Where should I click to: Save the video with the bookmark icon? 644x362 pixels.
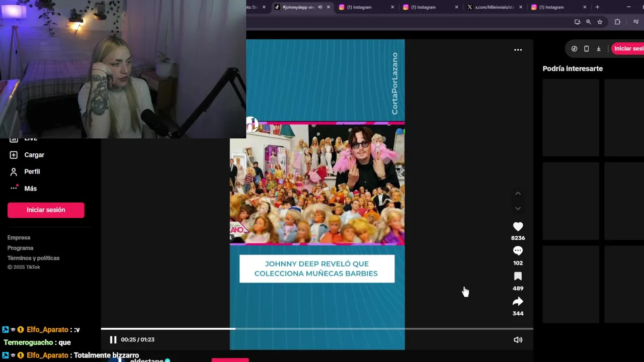518,277
